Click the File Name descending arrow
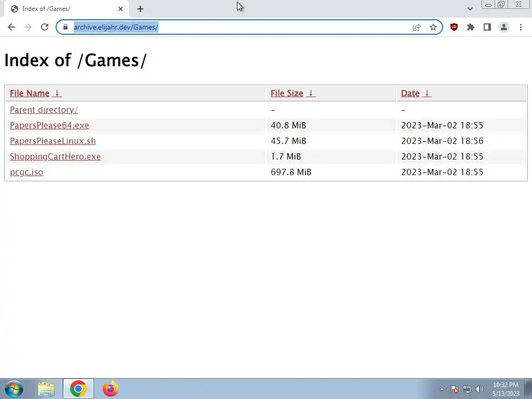 point(57,94)
